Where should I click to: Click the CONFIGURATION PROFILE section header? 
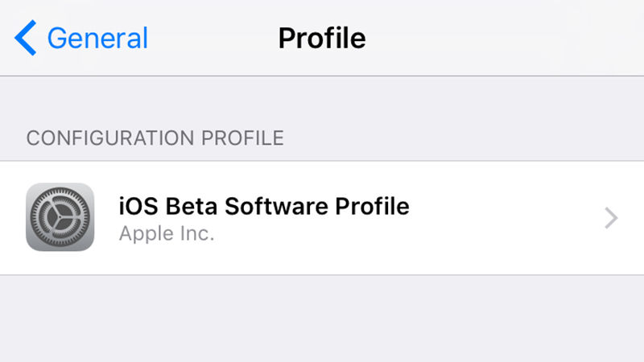tap(155, 138)
